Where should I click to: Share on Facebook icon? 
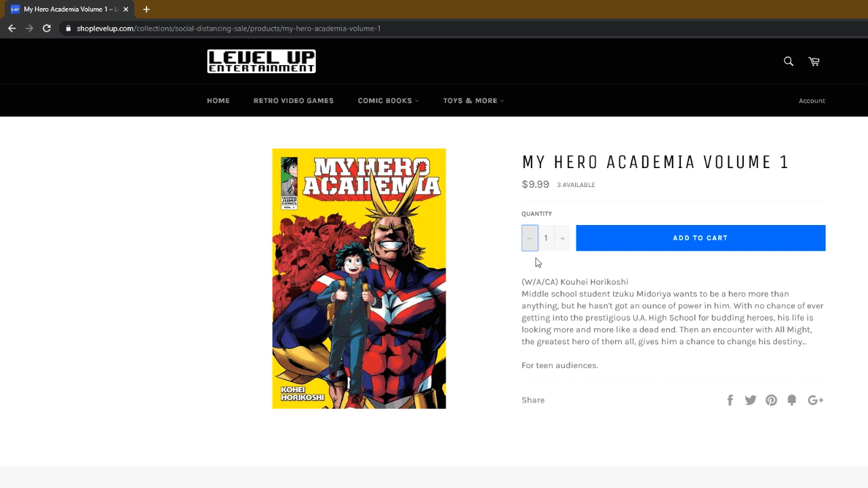point(730,400)
